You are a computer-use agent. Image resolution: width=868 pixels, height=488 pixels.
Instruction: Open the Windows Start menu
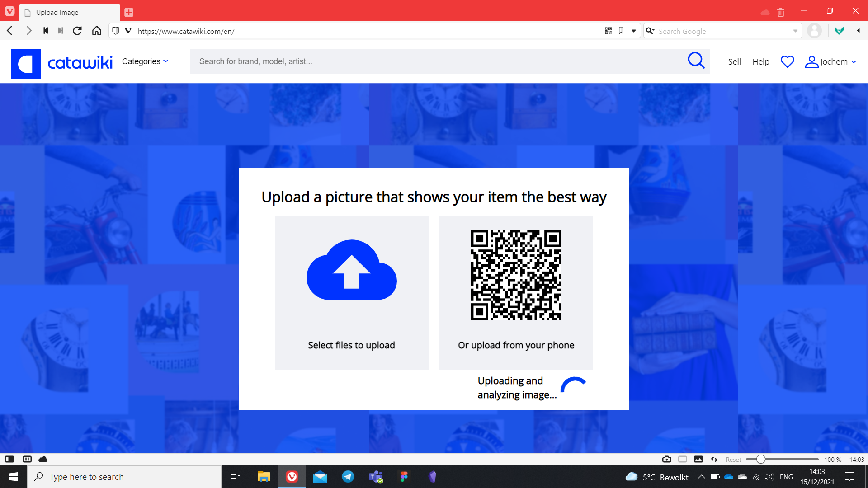[x=14, y=477]
